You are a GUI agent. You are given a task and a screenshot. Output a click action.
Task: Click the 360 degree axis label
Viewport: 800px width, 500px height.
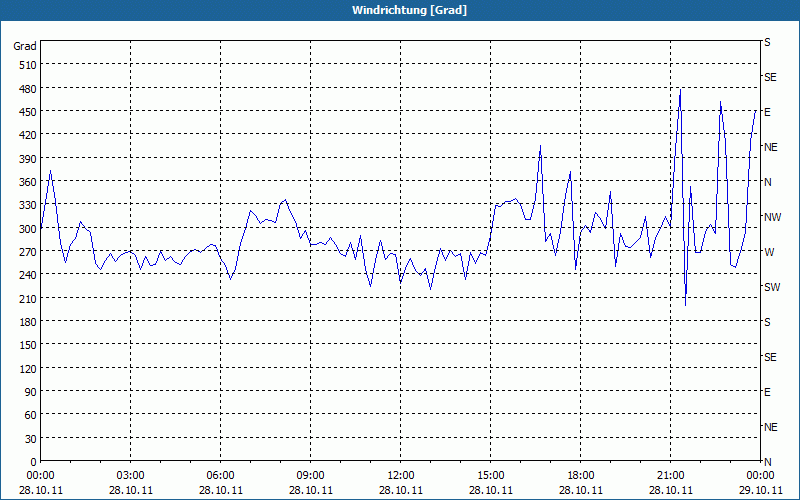pyautogui.click(x=28, y=182)
